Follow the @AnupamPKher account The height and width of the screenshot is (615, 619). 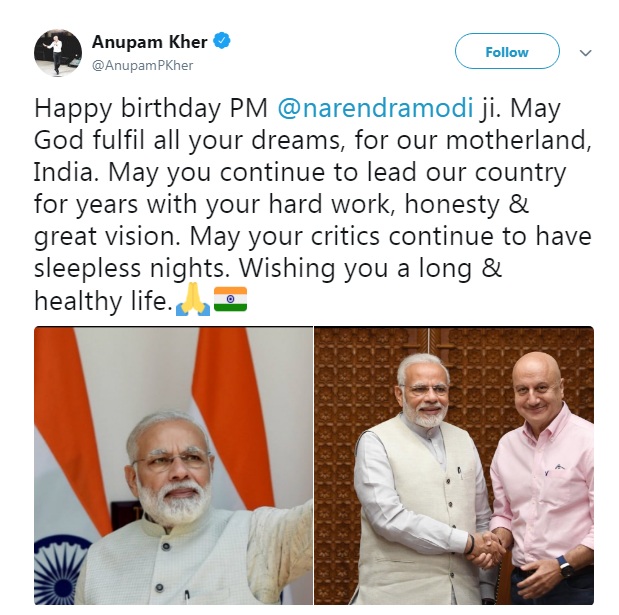(x=507, y=51)
